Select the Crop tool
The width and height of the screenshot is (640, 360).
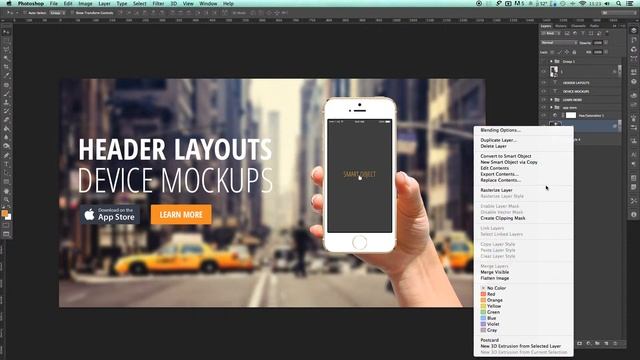click(6, 67)
